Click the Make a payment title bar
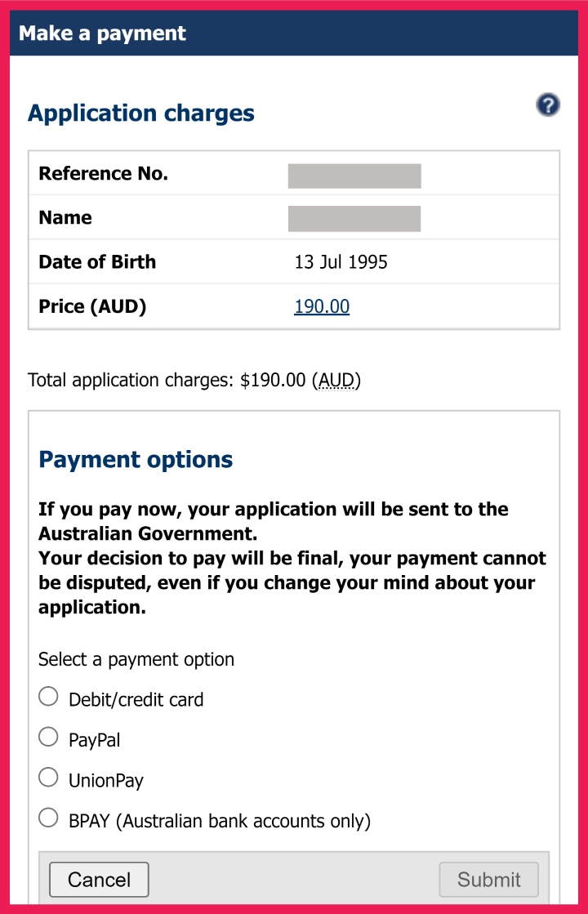The width and height of the screenshot is (588, 914). click(x=103, y=33)
